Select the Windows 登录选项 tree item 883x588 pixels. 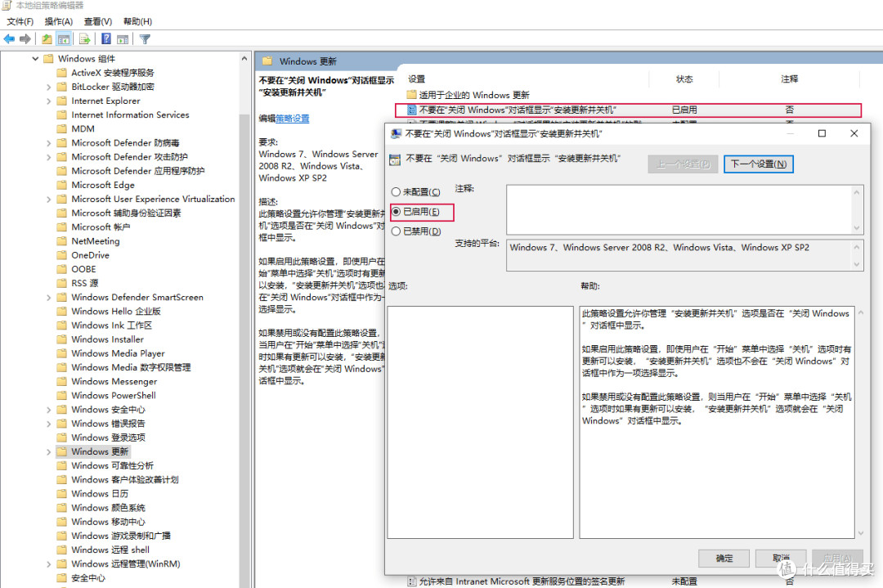pyautogui.click(x=108, y=438)
